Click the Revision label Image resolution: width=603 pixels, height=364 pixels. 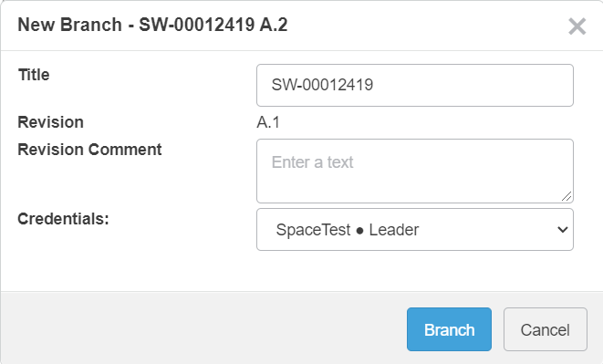(51, 122)
